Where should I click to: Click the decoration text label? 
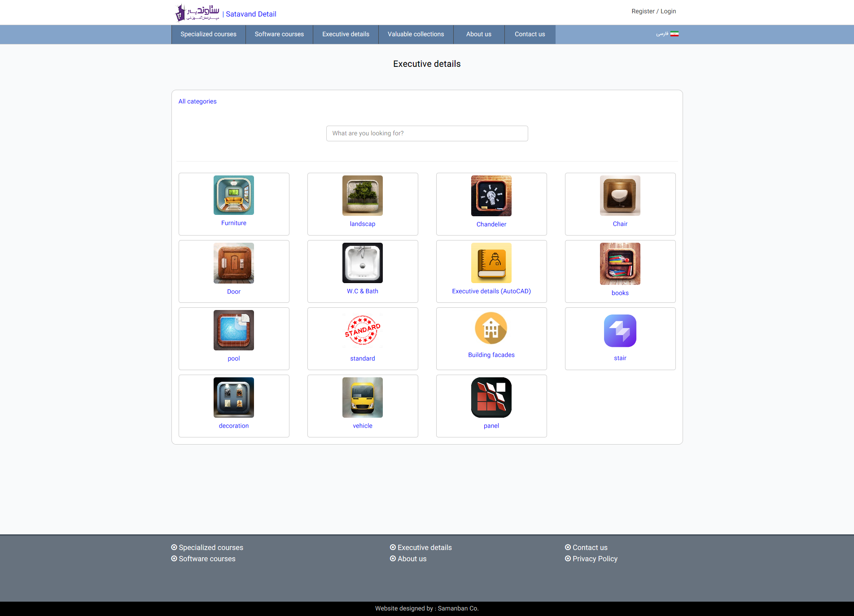234,426
